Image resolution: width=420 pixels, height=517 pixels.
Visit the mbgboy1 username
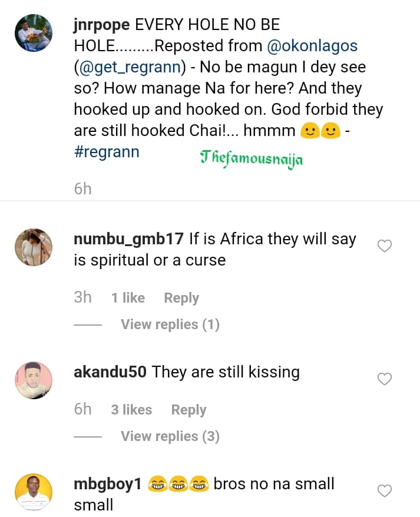[x=108, y=484]
